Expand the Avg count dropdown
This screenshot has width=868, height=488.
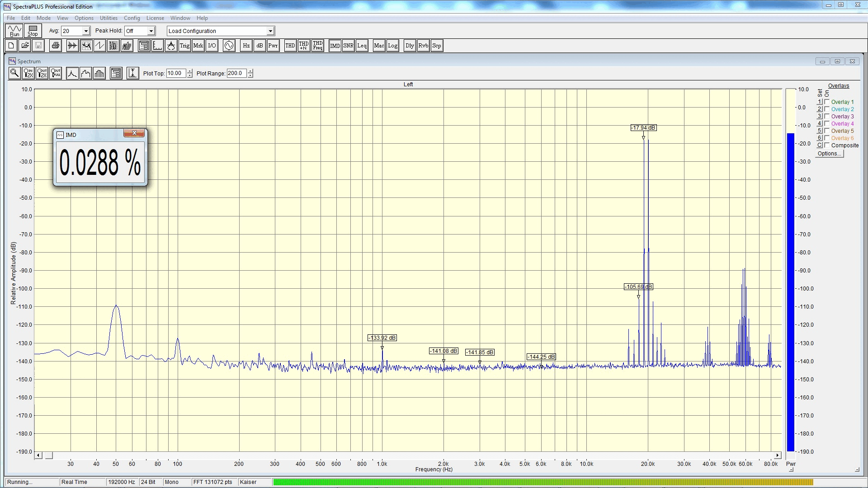point(86,31)
